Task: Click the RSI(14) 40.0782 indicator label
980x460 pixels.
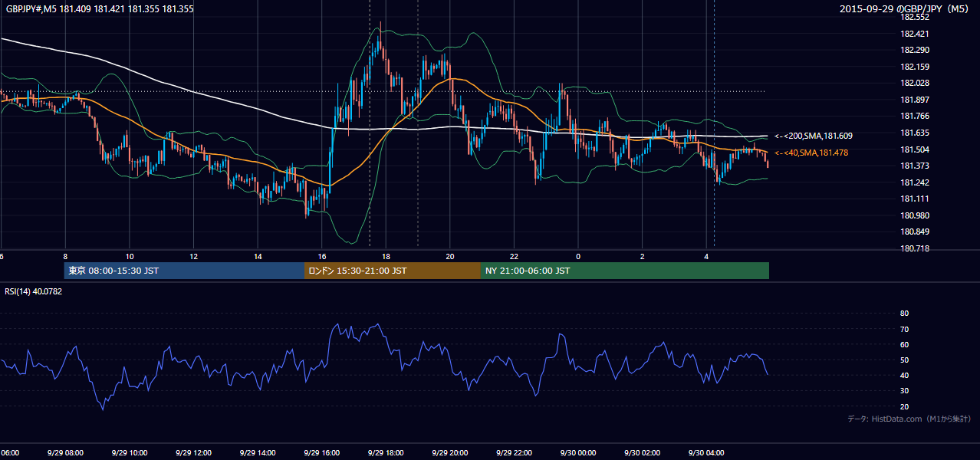Action: (x=34, y=291)
